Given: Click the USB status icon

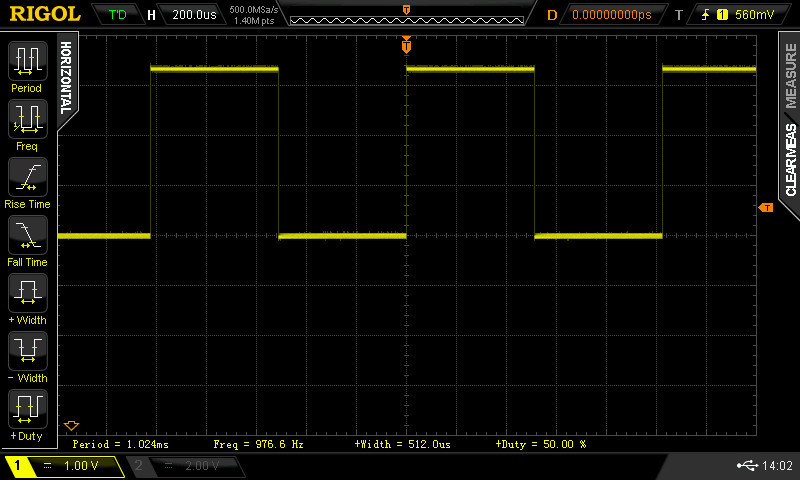Looking at the screenshot, I should (x=745, y=466).
